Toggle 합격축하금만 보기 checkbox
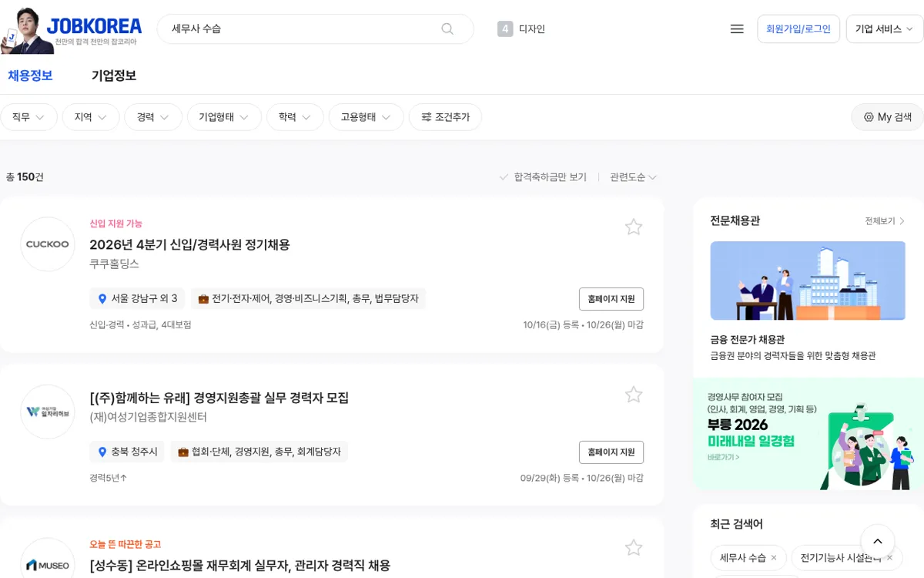The height and width of the screenshot is (578, 924). pos(543,177)
